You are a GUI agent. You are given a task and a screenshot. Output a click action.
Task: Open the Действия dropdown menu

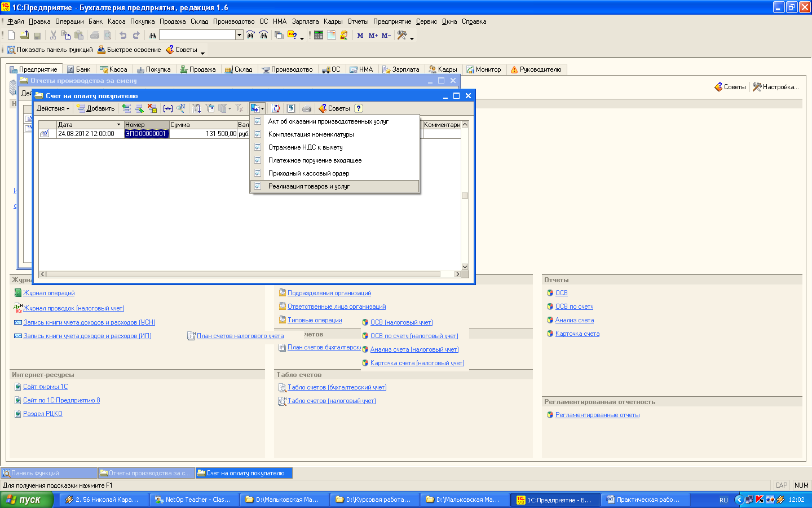[53, 108]
